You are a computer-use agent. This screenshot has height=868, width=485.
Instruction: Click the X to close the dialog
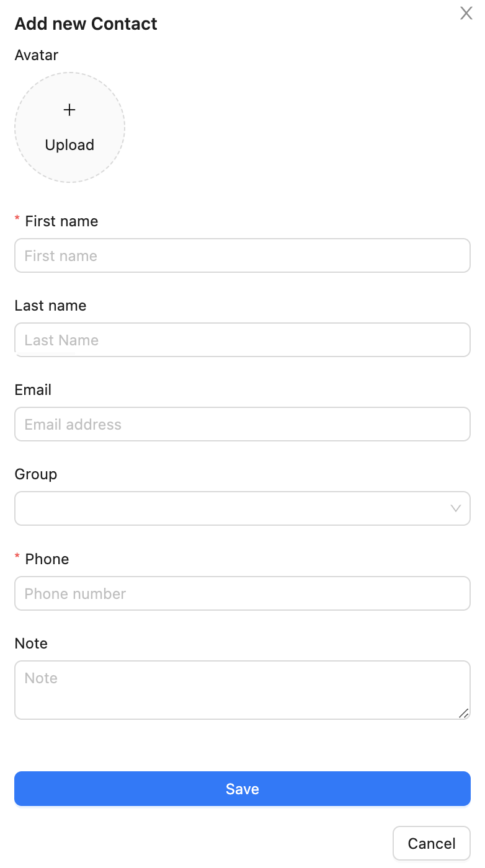click(466, 13)
